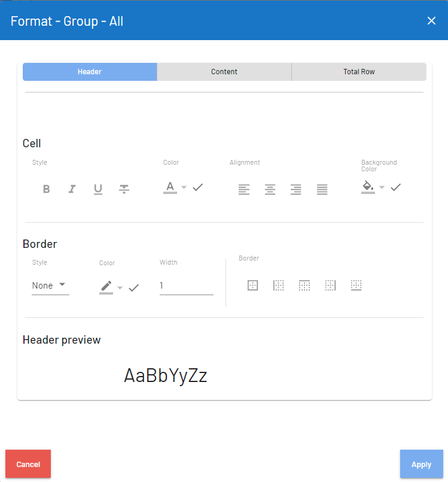Apply strikethrough formatting

124,189
